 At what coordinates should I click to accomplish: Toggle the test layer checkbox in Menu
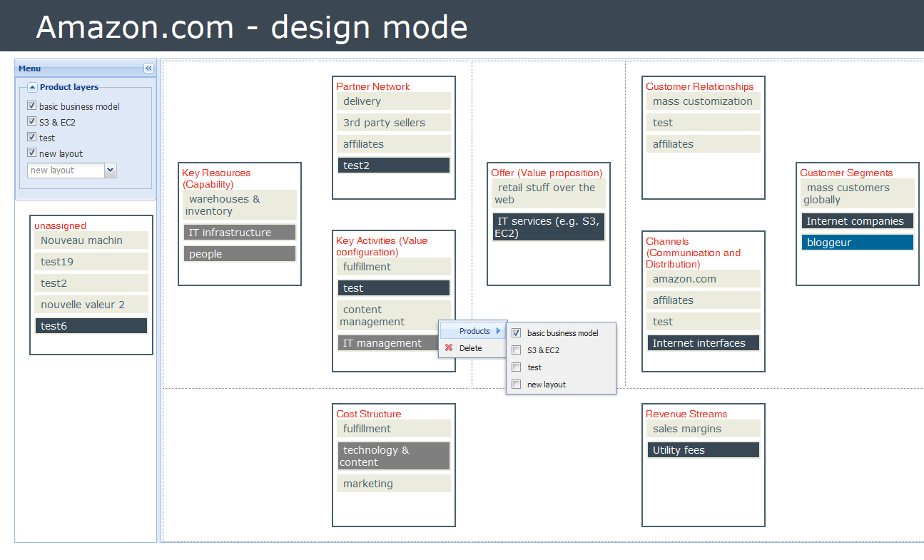tap(31, 137)
